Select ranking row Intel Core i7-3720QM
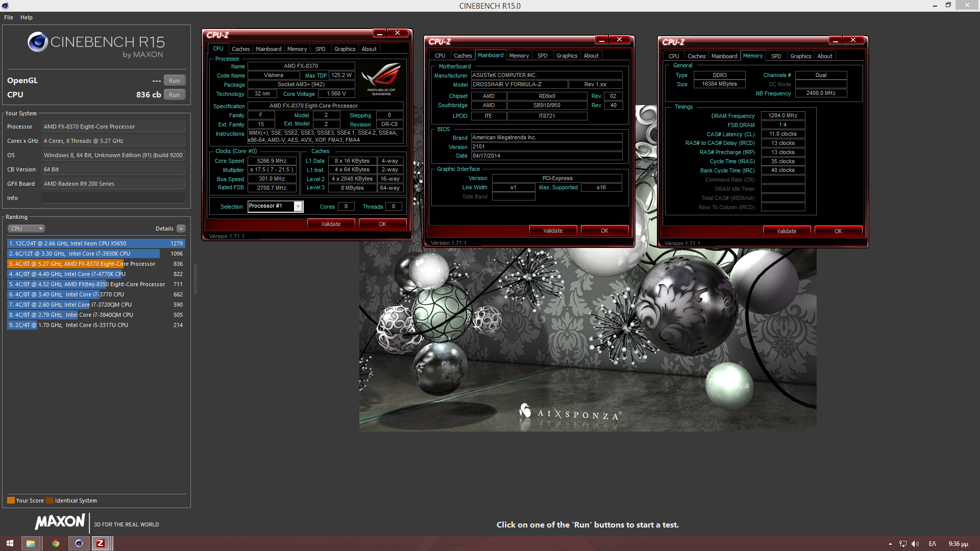 pos(96,305)
